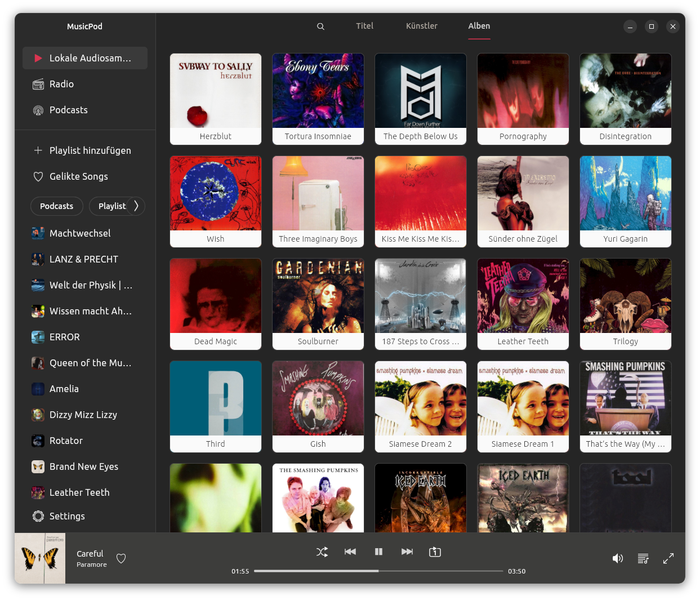This screenshot has width=700, height=600.
Task: Skip to the next track
Action: tap(407, 552)
